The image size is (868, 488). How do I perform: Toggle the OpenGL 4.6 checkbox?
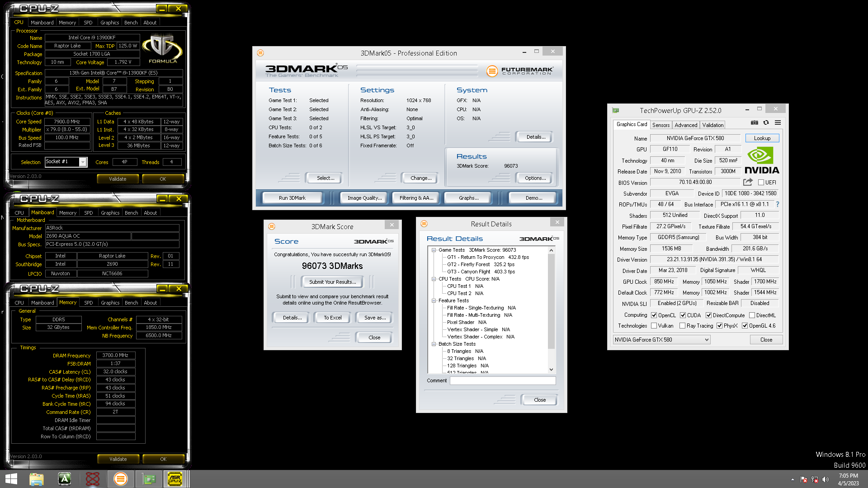(x=745, y=326)
